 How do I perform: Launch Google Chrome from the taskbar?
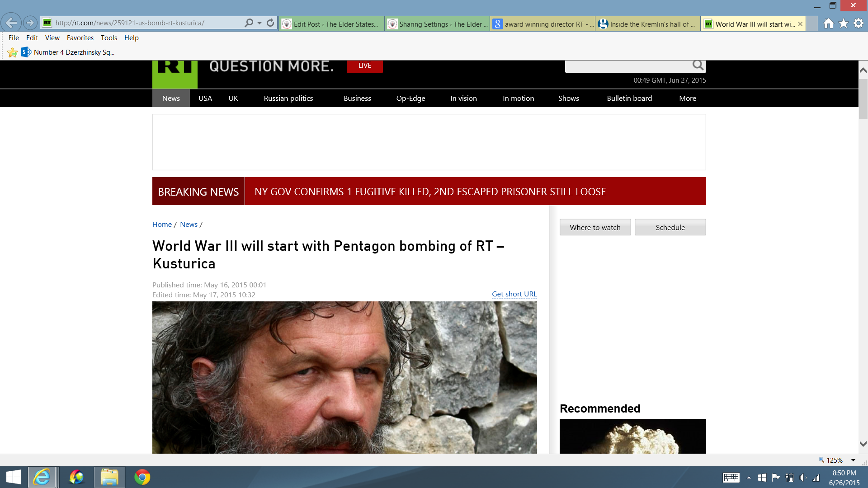point(142,477)
